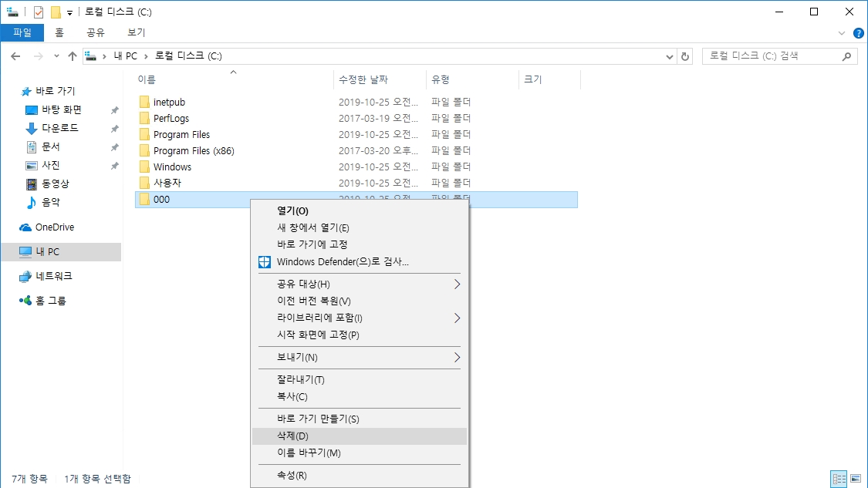Click the OneDrive cloud icon in sidebar
Screen dimensions: 868x488
point(25,227)
